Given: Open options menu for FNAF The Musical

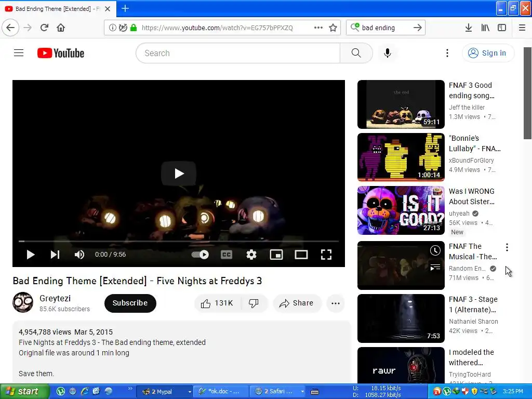Looking at the screenshot, I should [x=507, y=247].
